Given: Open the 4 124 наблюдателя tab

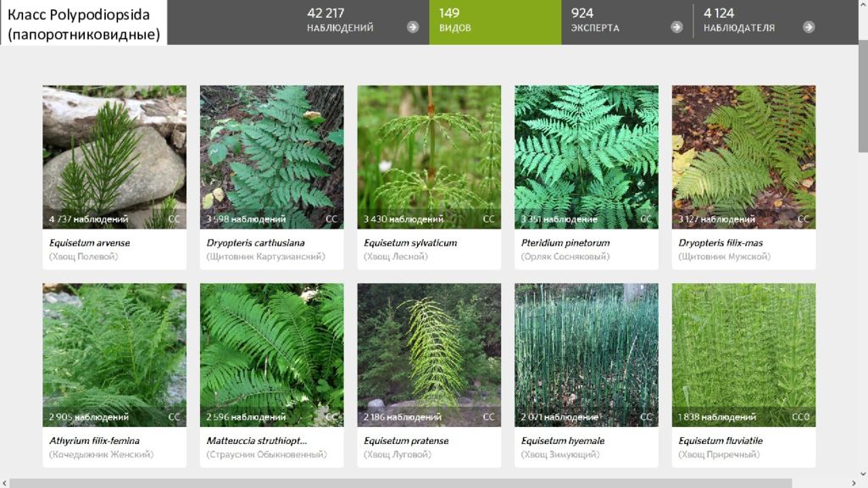Looking at the screenshot, I should pyautogui.click(x=759, y=22).
